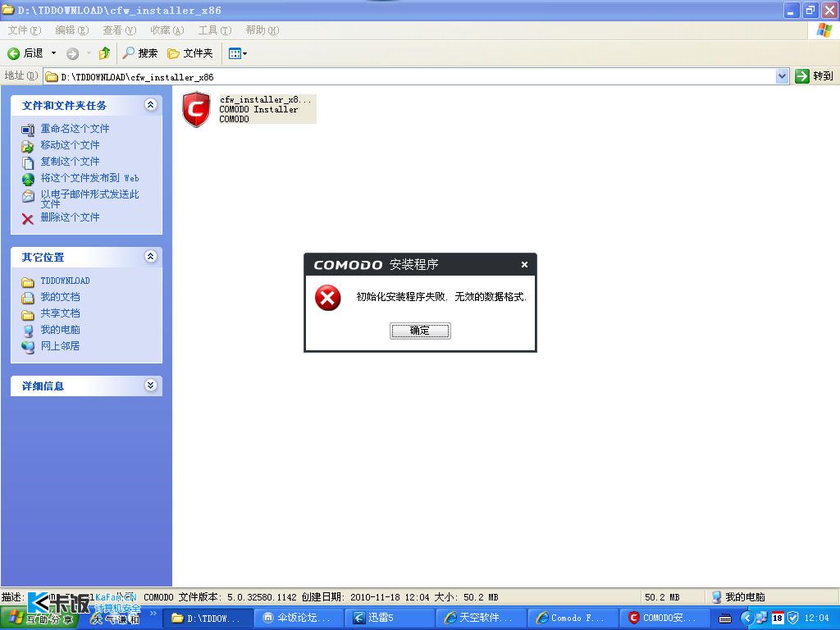This screenshot has height=630, width=840.
Task: Collapse the 其它位置 panel
Action: pyautogui.click(x=150, y=257)
